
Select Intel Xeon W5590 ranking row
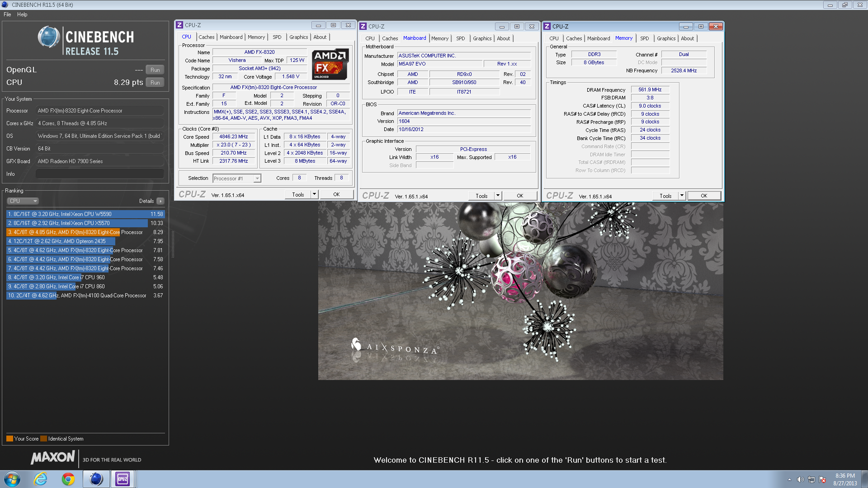point(85,214)
